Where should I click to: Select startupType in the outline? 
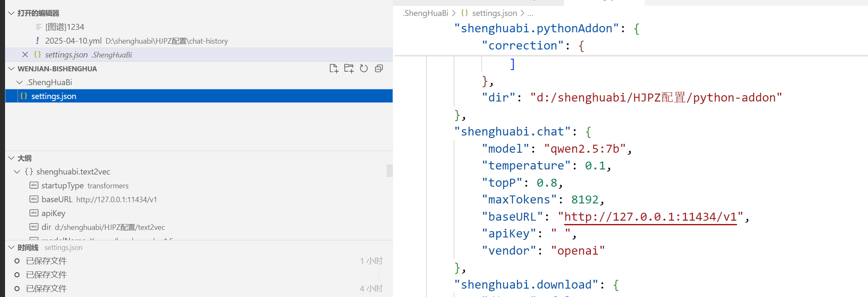click(x=62, y=185)
